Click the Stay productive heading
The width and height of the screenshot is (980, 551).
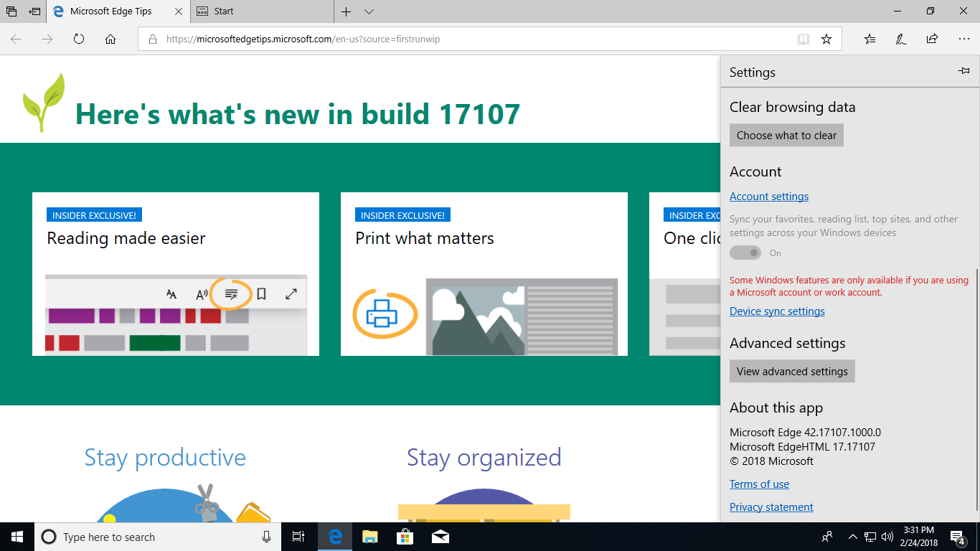pyautogui.click(x=165, y=458)
